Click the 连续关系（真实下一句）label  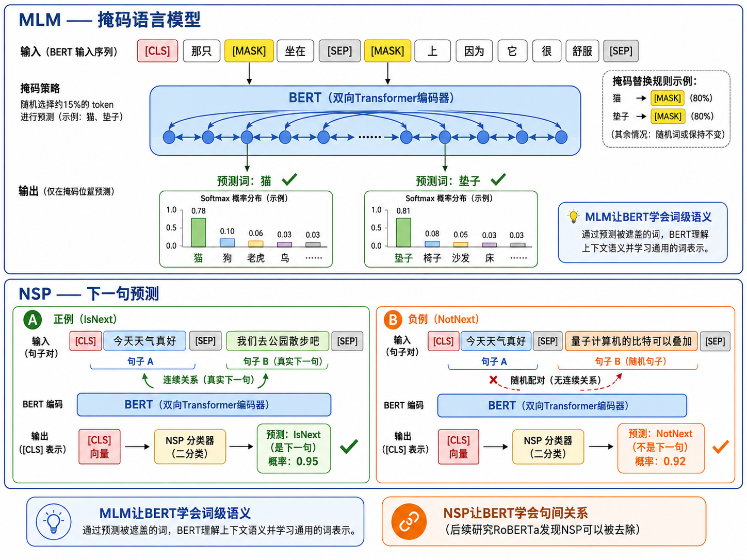click(209, 380)
